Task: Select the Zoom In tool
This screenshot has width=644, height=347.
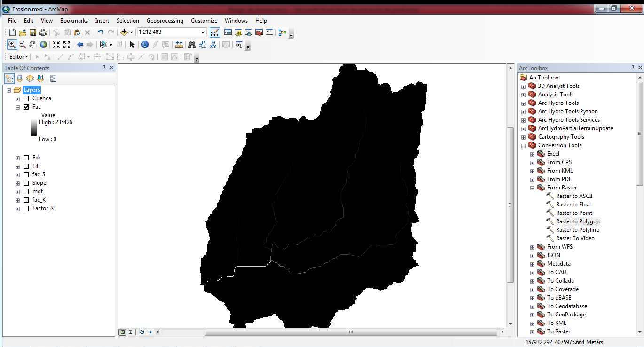Action: 12,45
